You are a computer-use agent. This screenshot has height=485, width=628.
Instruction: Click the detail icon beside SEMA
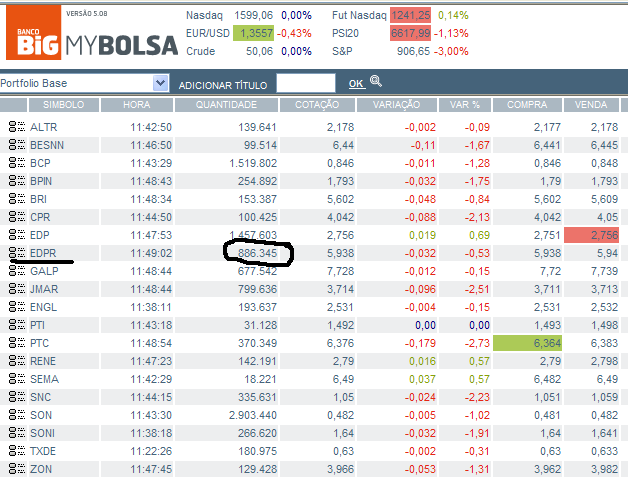17,379
